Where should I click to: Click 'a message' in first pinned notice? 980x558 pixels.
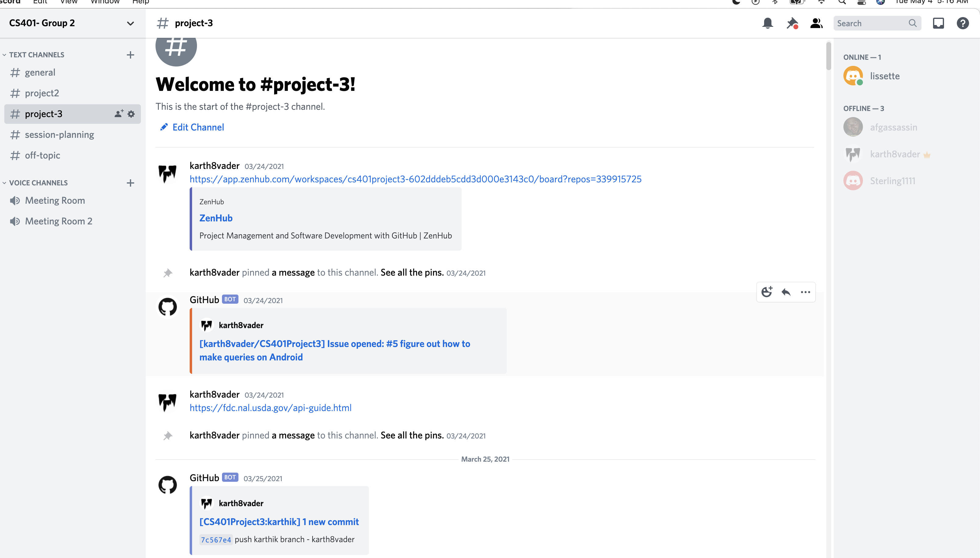click(293, 273)
